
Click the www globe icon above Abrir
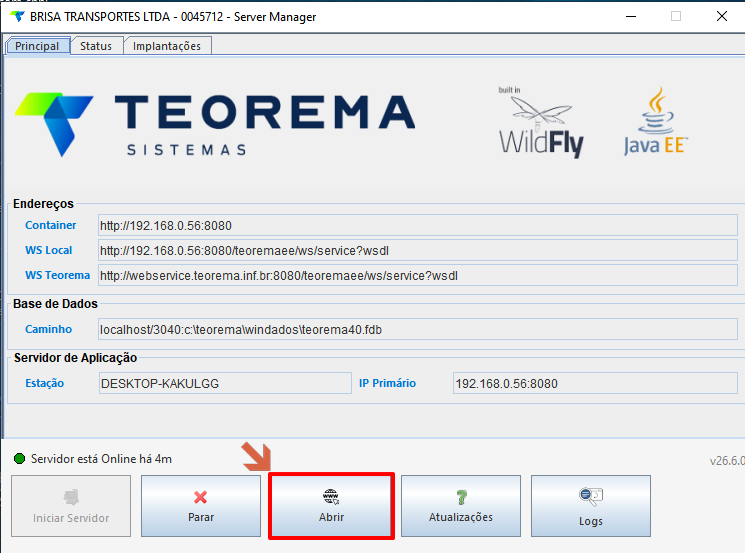331,497
